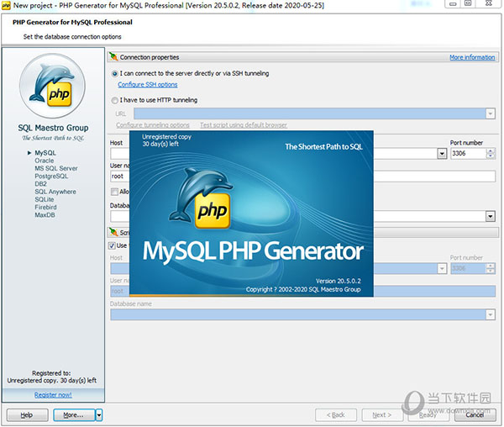Click the Register now! link
This screenshot has width=504, height=427.
click(x=53, y=395)
